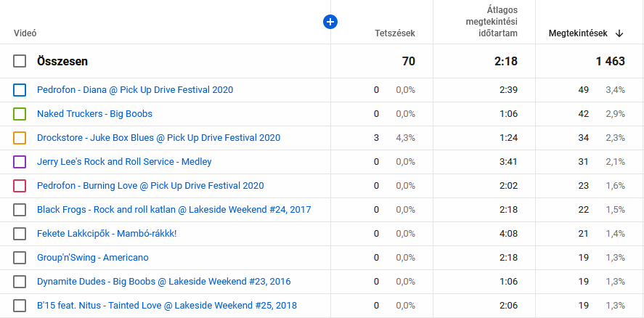Open B'15 feat. Nitus - Tainted Love link
Viewport: 644px width, 318px height.
pyautogui.click(x=166, y=306)
